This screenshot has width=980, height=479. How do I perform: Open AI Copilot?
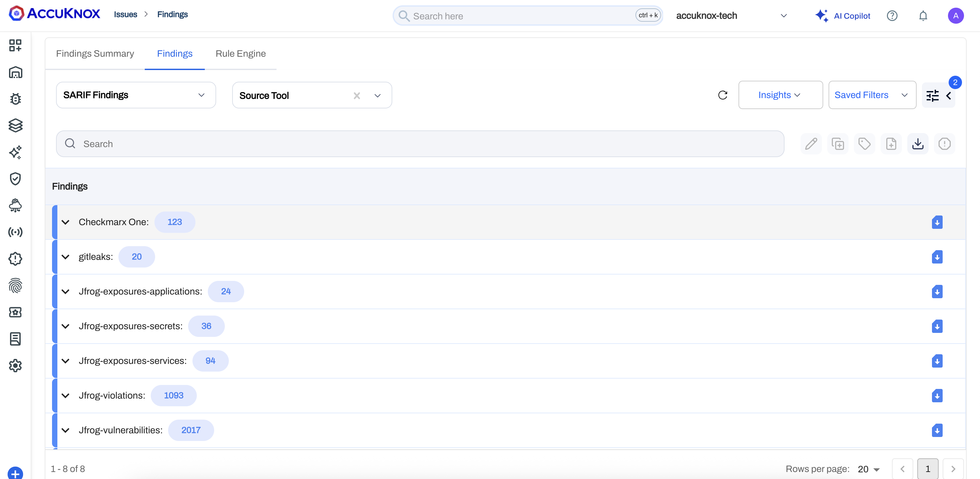tap(843, 16)
